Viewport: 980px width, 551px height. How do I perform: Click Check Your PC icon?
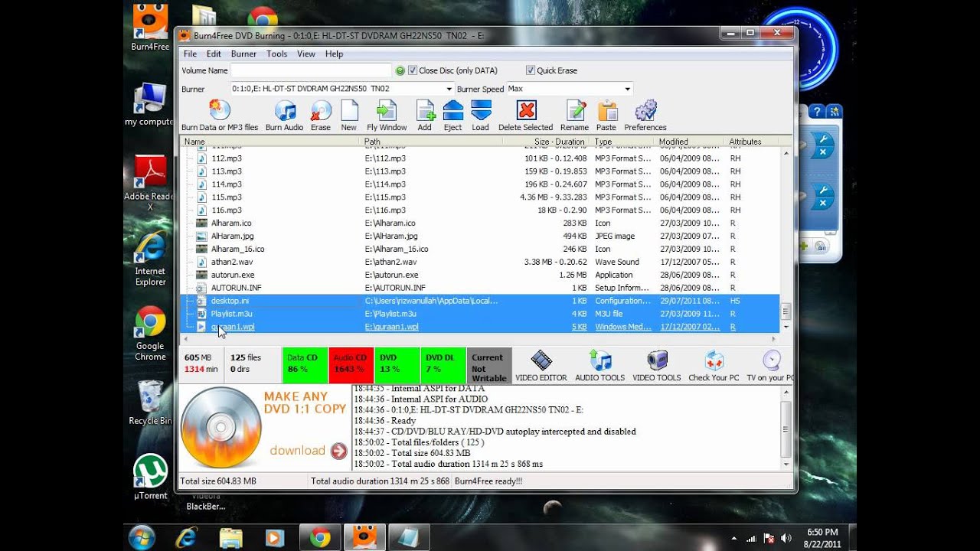[x=714, y=366]
